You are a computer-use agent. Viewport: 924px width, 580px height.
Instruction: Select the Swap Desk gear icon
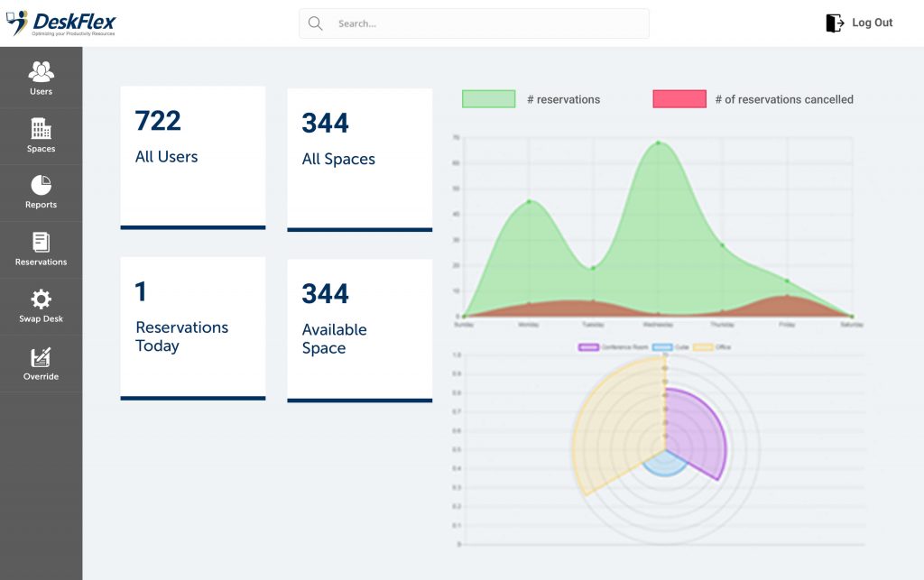41,299
